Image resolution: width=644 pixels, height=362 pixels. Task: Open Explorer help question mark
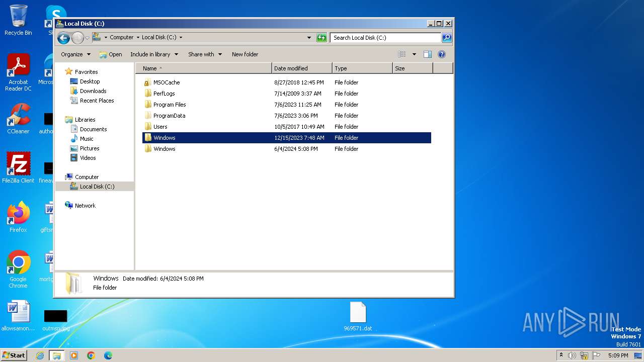[442, 54]
